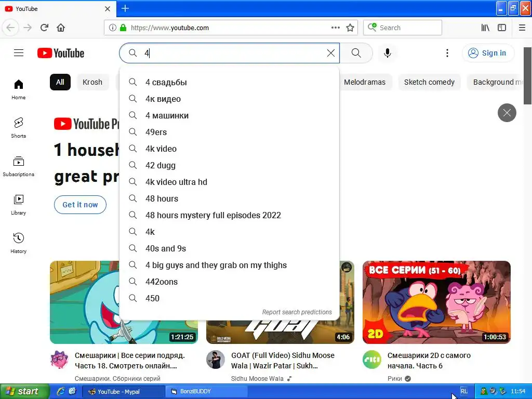Viewport: 532px width, 399px height.
Task: Select the All filter chip
Action: 60,82
